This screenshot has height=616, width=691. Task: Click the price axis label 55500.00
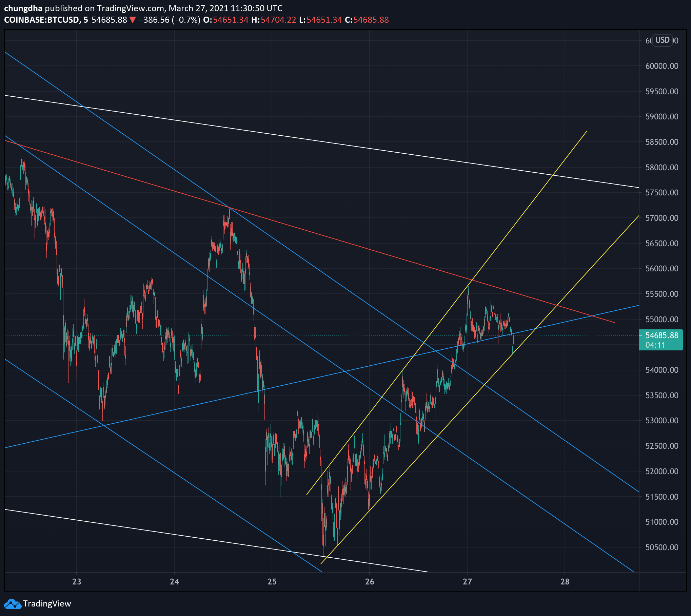(662, 294)
